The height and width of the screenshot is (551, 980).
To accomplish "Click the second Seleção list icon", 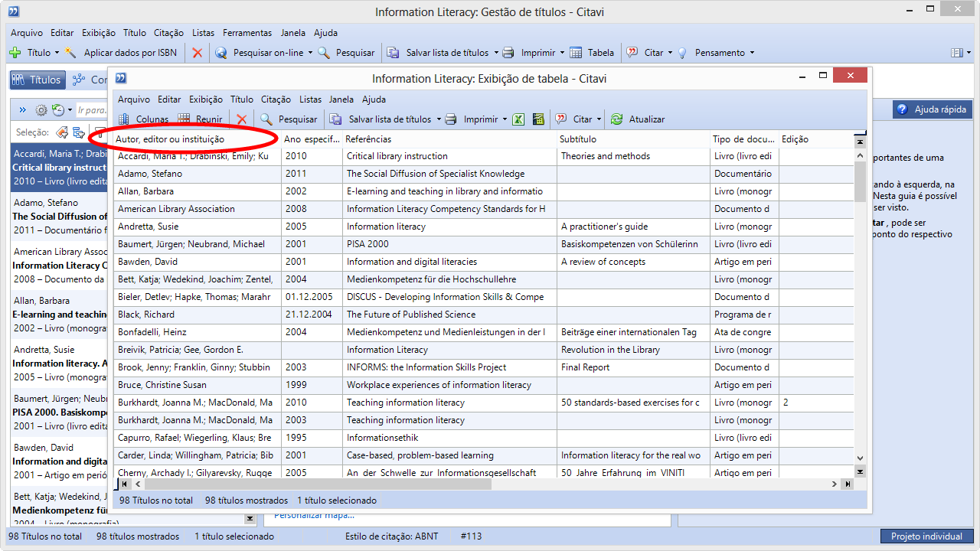I will (x=79, y=132).
